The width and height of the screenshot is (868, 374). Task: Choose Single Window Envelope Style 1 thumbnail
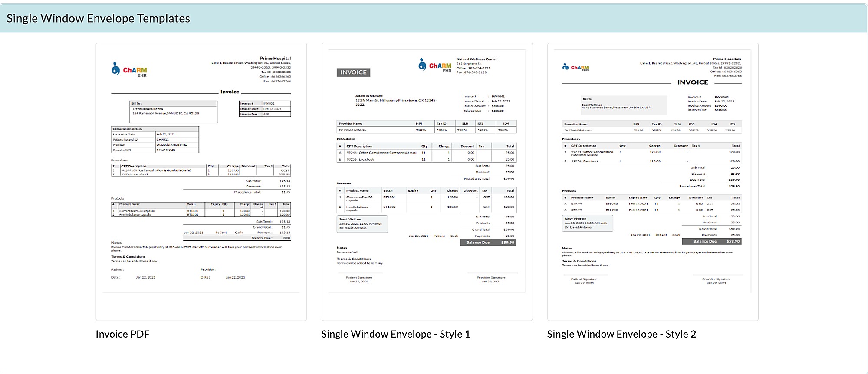427,182
